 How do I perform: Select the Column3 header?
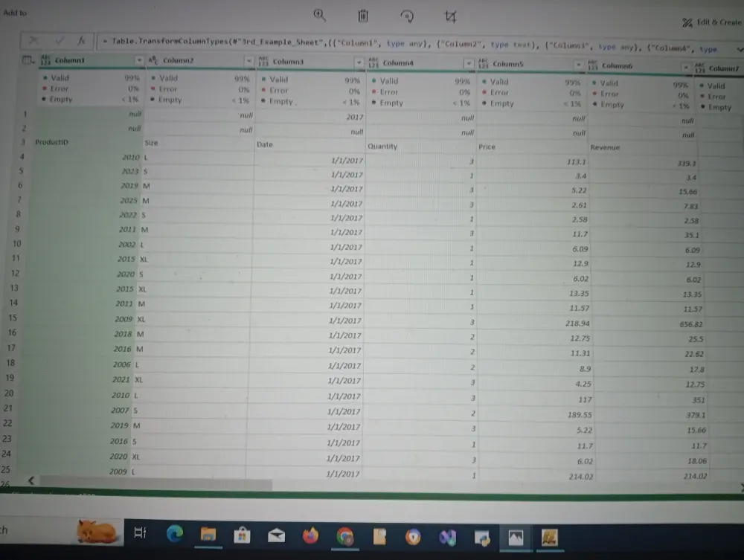click(x=288, y=62)
